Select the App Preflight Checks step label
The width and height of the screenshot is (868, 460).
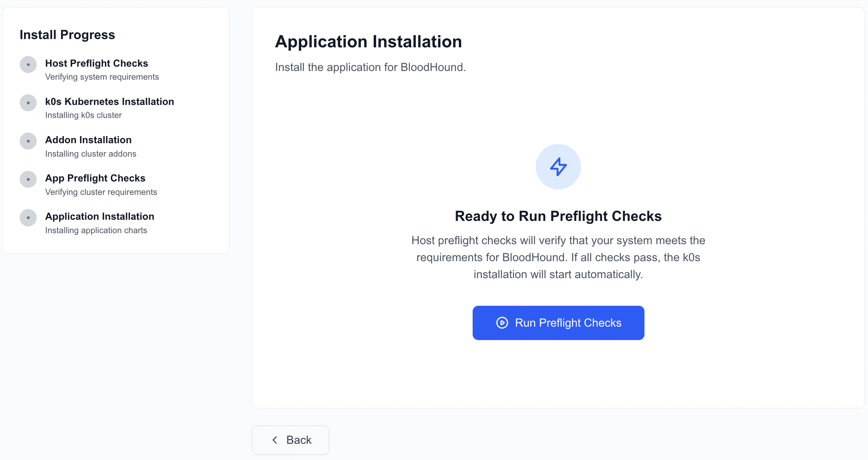coord(95,178)
